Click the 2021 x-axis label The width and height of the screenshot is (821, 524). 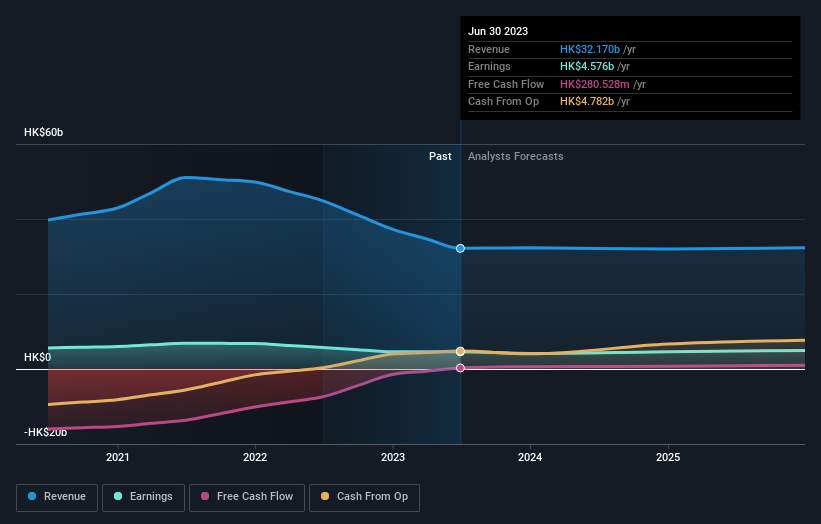click(x=118, y=457)
